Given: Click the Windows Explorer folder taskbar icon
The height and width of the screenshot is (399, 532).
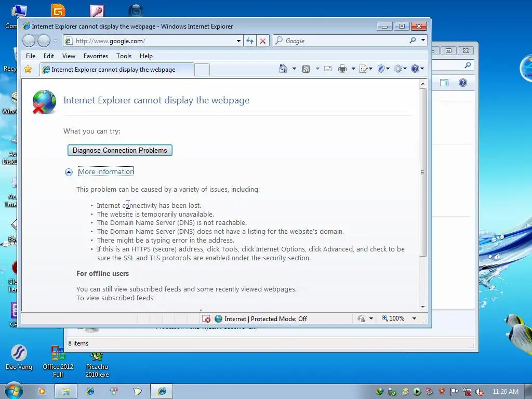Looking at the screenshot, I should (66, 391).
